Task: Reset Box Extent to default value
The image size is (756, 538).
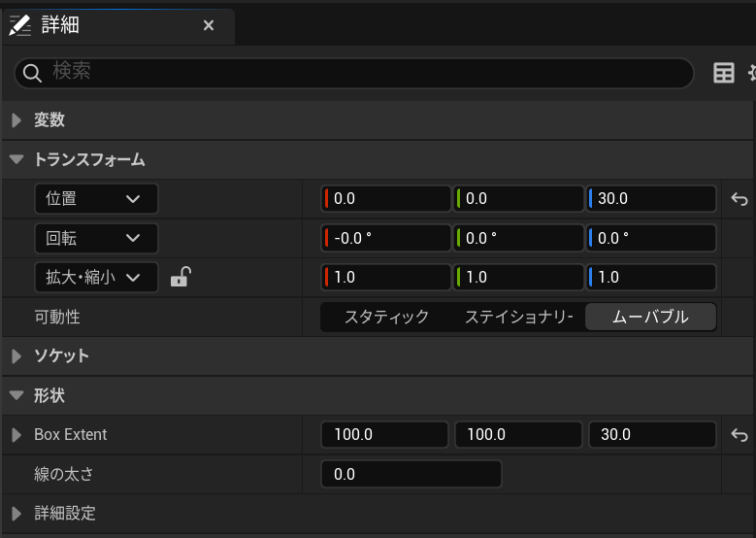Action: point(739,435)
